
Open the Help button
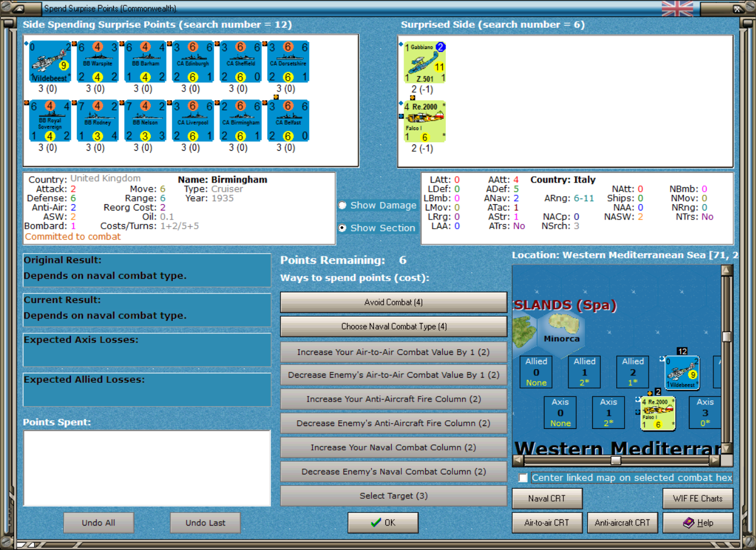[x=698, y=523]
